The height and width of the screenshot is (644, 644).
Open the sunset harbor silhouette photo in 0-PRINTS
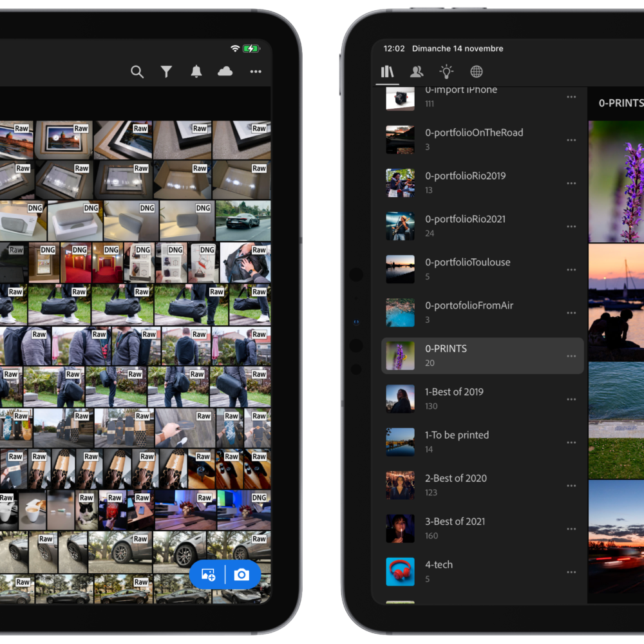[616, 303]
